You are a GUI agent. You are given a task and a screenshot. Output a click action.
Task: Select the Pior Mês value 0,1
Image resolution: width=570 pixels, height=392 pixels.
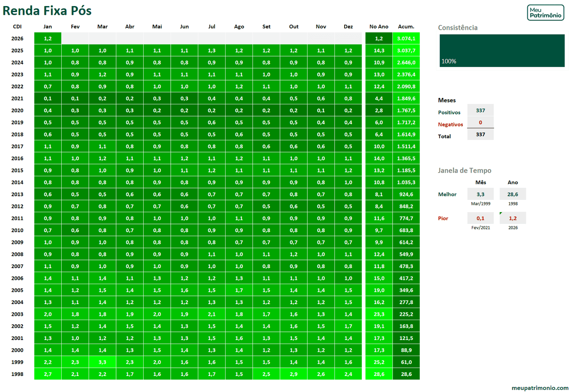pyautogui.click(x=480, y=218)
